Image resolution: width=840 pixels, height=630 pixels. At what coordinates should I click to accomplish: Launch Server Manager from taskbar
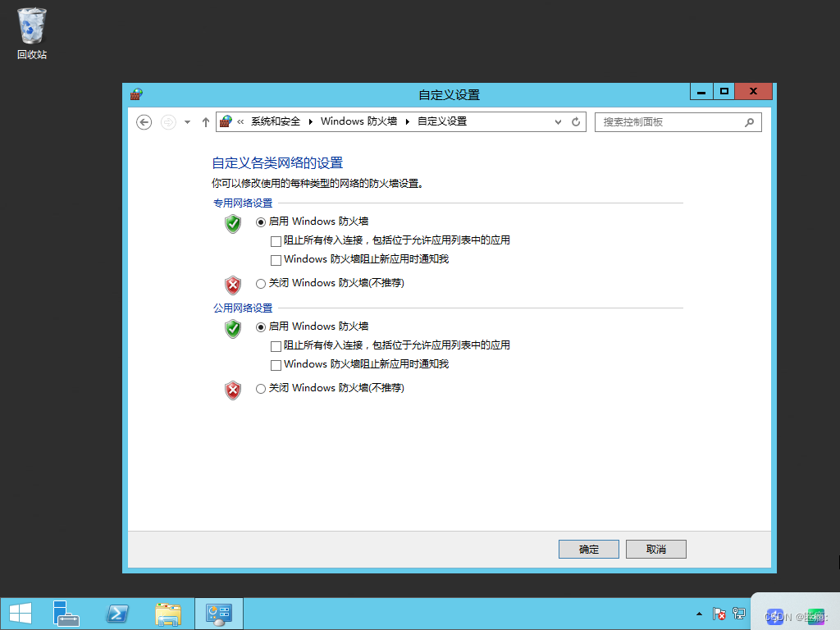click(x=66, y=614)
